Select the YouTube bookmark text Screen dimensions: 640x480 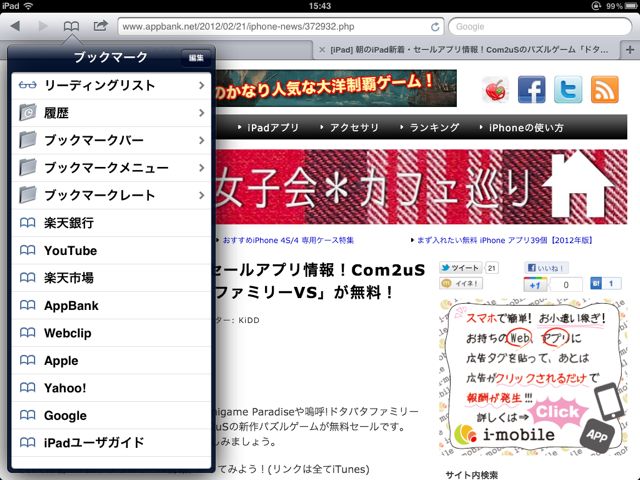pyautogui.click(x=71, y=250)
